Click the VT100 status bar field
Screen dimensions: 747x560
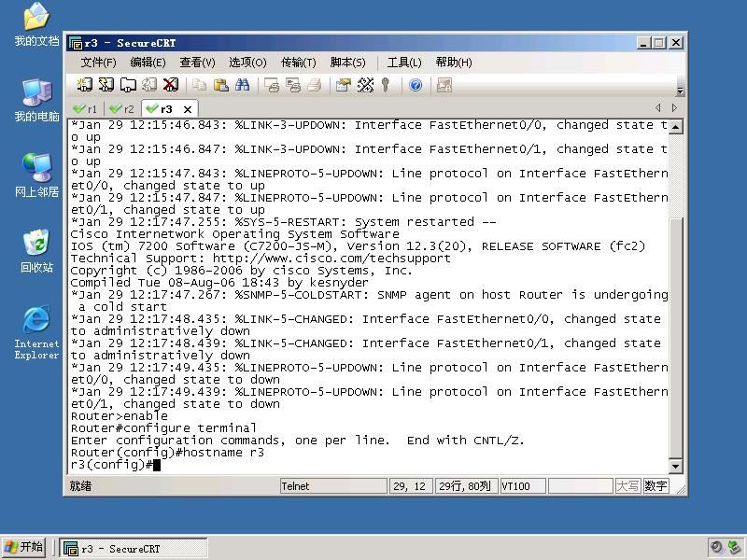pyautogui.click(x=523, y=486)
